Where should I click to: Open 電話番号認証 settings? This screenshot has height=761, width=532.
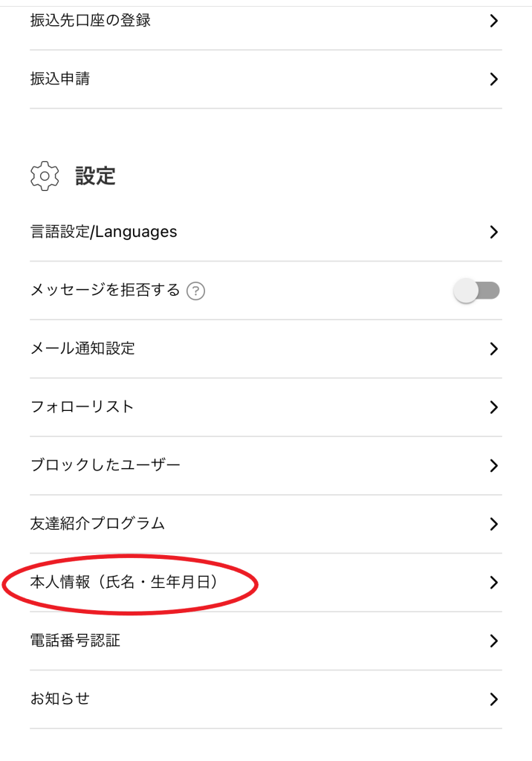75,641
